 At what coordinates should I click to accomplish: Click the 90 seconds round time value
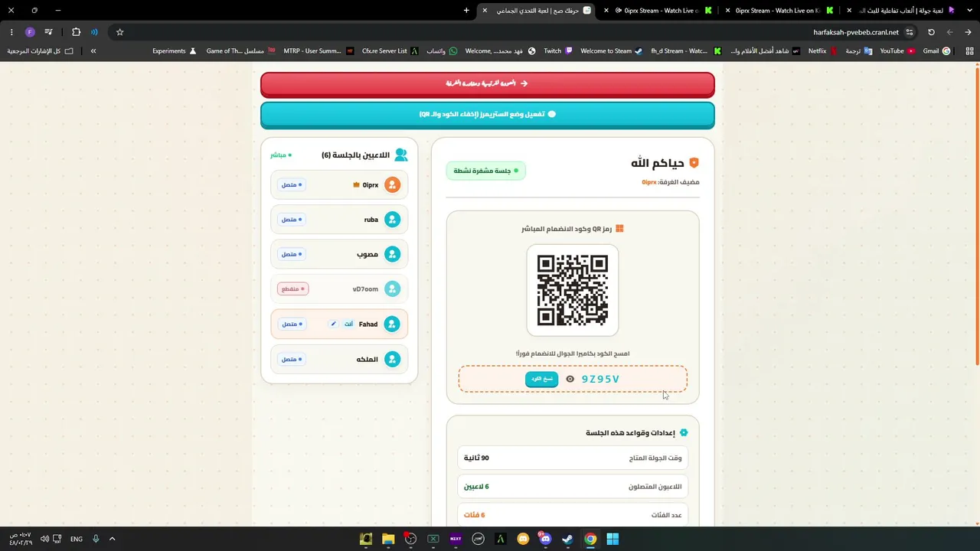tap(476, 458)
